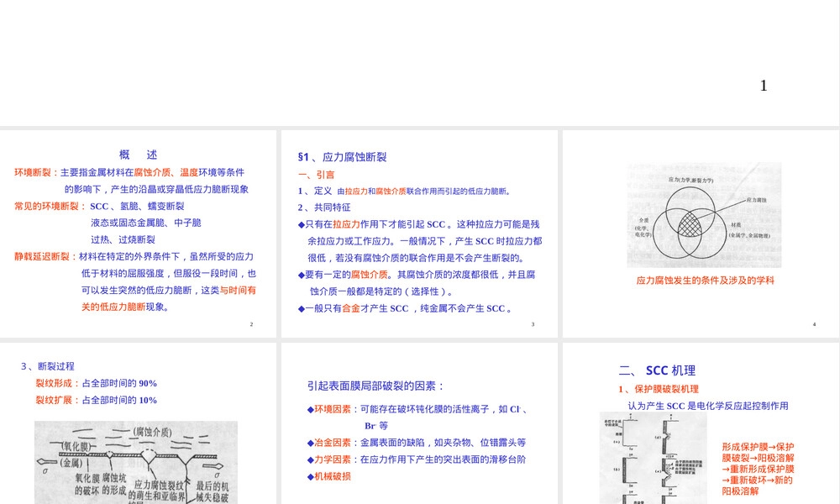This screenshot has height=504, width=840.
Task: Click the caption 应力腐蚀发生的条件及涉及的学科
Action: tap(705, 280)
